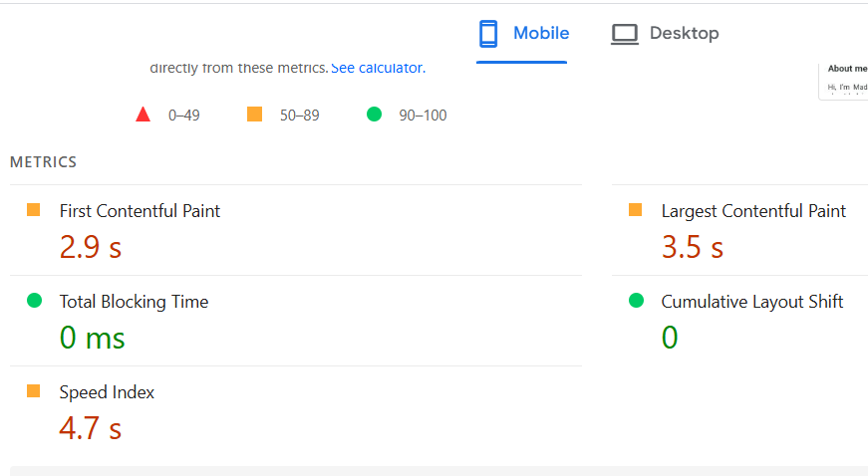Click the Largest Contentful Paint orange square icon

point(636,210)
